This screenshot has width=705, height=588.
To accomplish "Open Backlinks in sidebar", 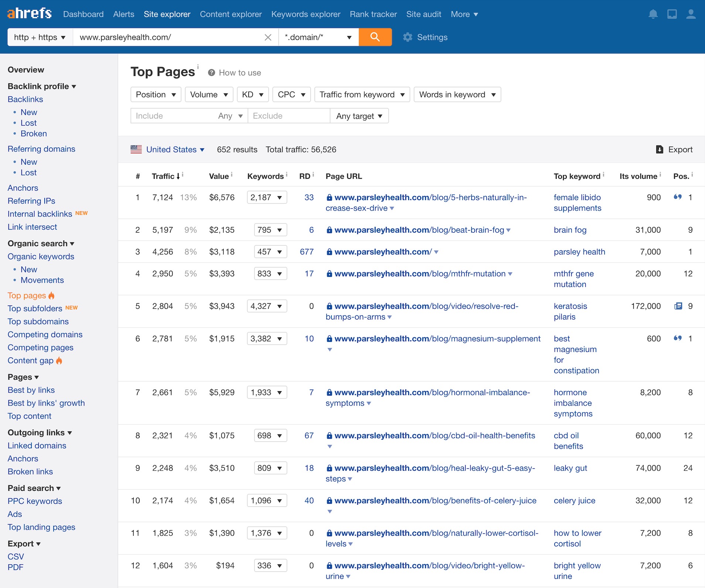I will tap(25, 99).
